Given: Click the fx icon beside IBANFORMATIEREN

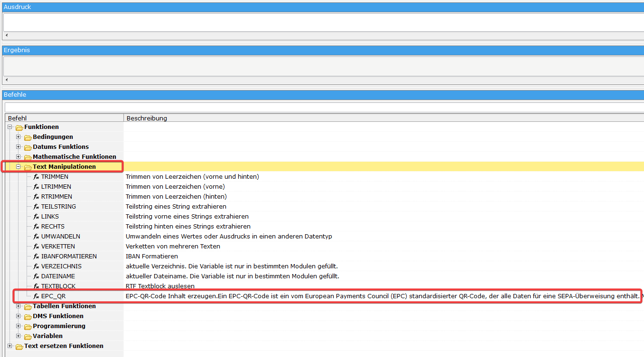Looking at the screenshot, I should (36, 256).
